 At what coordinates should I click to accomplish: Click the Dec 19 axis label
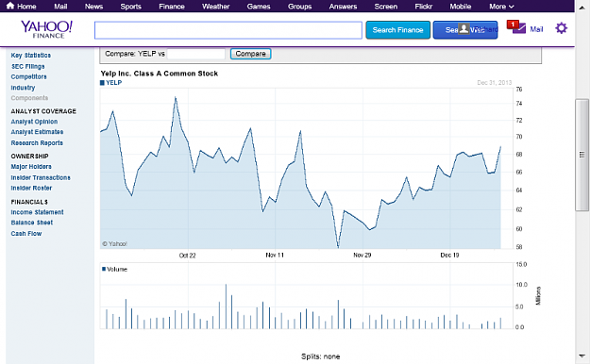pyautogui.click(x=449, y=255)
